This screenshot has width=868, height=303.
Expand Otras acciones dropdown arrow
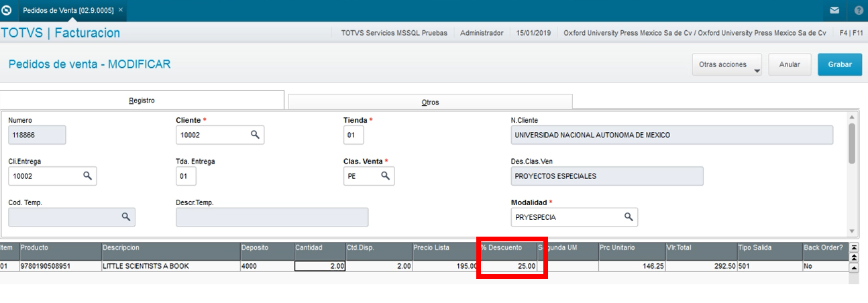(x=757, y=70)
